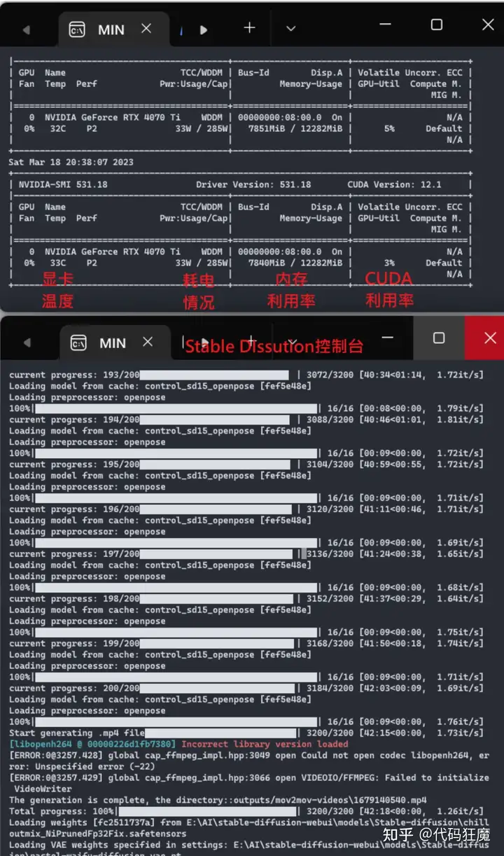Click the tab-scroll left arrow in the lower console
Screen dimensions: 504x856
(27, 343)
